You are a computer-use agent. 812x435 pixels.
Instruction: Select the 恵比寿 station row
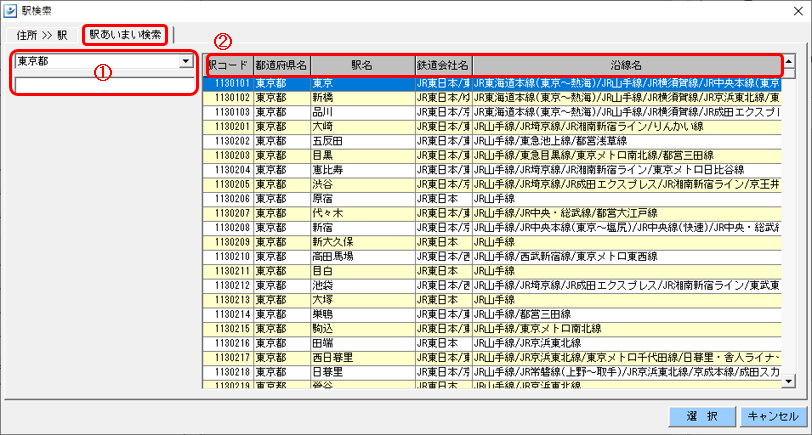[x=491, y=169]
